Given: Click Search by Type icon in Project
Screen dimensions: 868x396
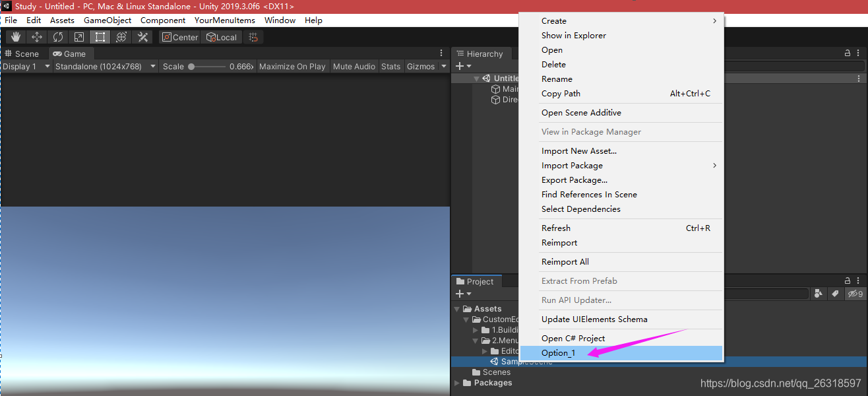Looking at the screenshot, I should point(819,294).
